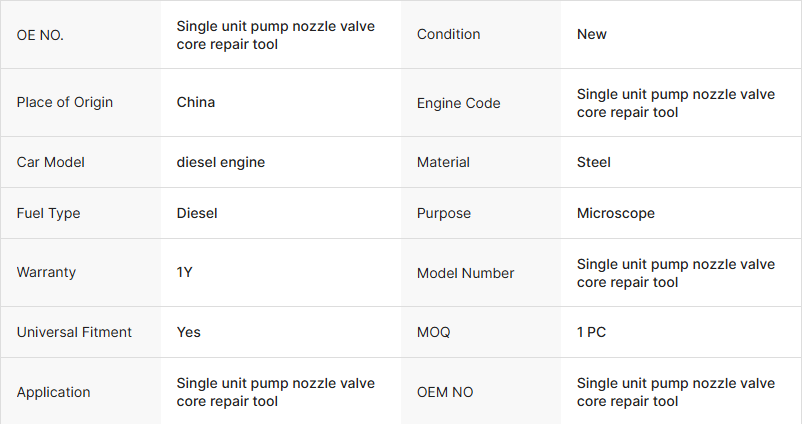This screenshot has width=802, height=424.
Task: Select the Universal Fitment label
Action: tap(74, 332)
